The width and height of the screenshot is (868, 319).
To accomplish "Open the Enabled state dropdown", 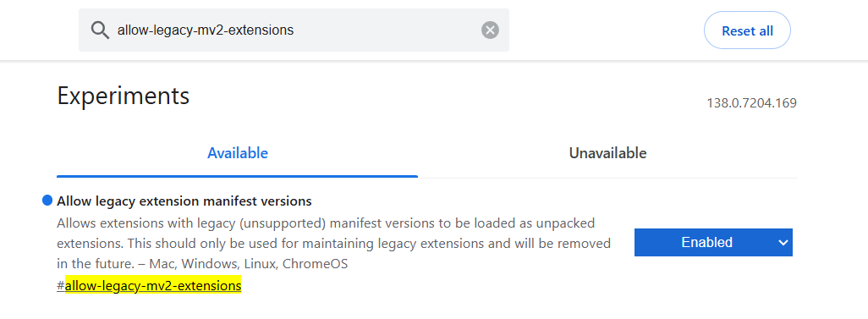I will point(713,242).
